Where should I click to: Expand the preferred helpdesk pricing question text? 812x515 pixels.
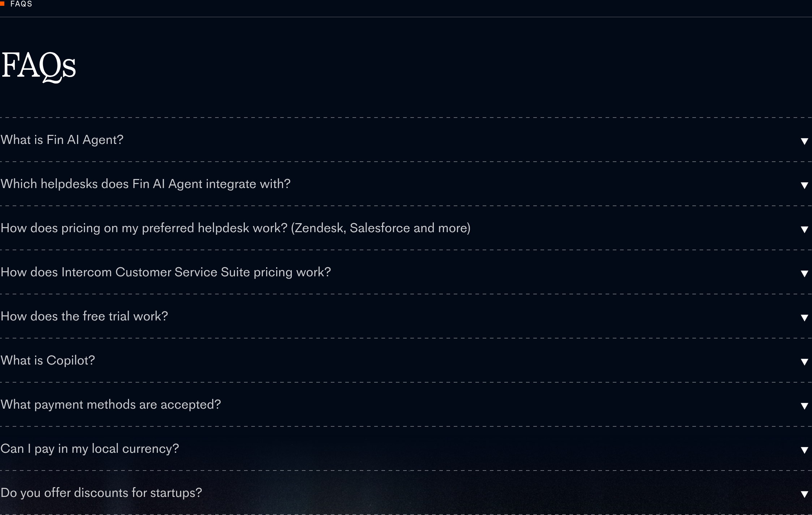point(236,228)
